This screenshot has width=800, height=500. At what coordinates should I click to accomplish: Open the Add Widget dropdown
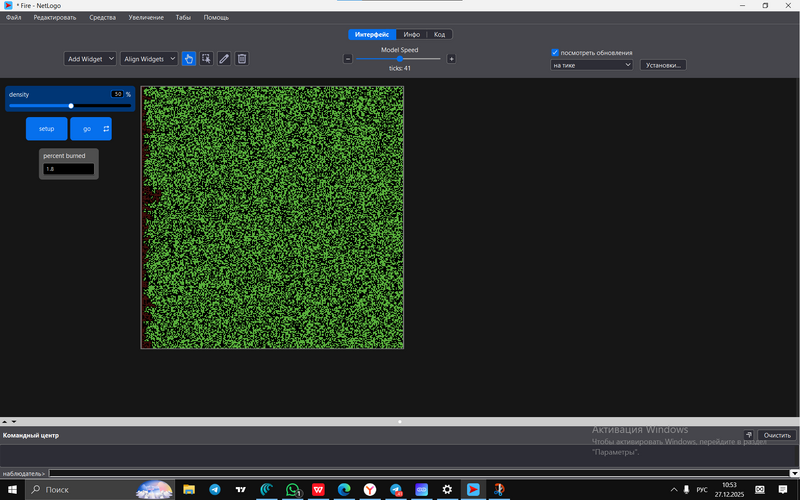point(91,59)
